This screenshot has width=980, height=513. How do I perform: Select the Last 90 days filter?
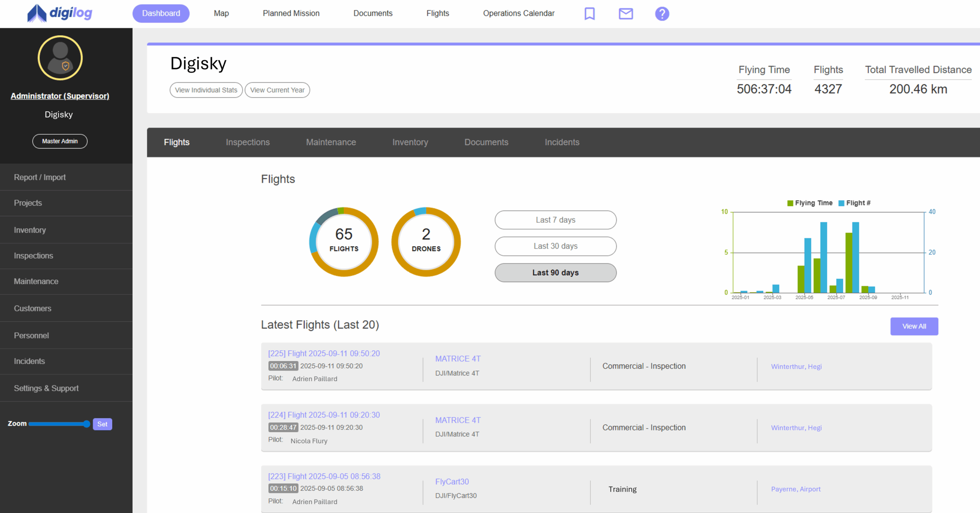tap(555, 273)
